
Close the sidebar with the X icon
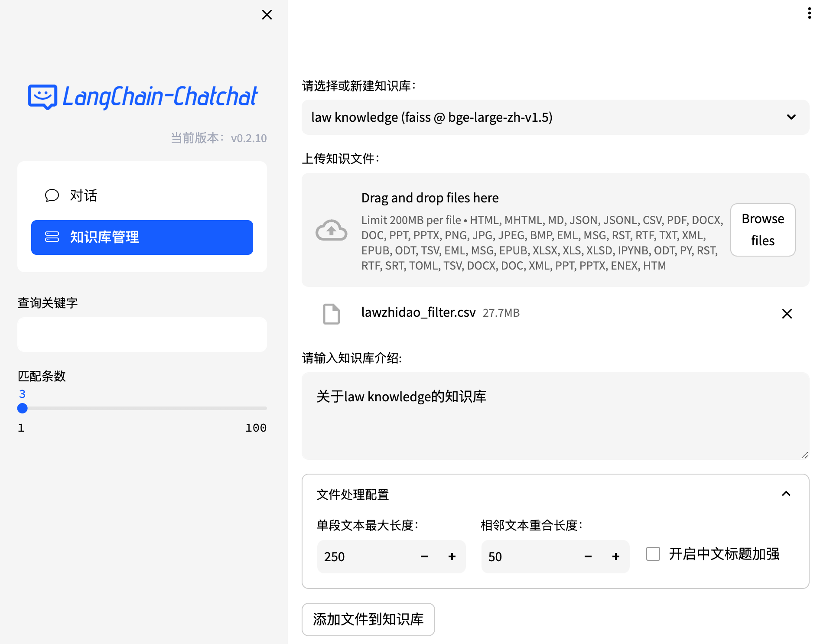tap(267, 15)
